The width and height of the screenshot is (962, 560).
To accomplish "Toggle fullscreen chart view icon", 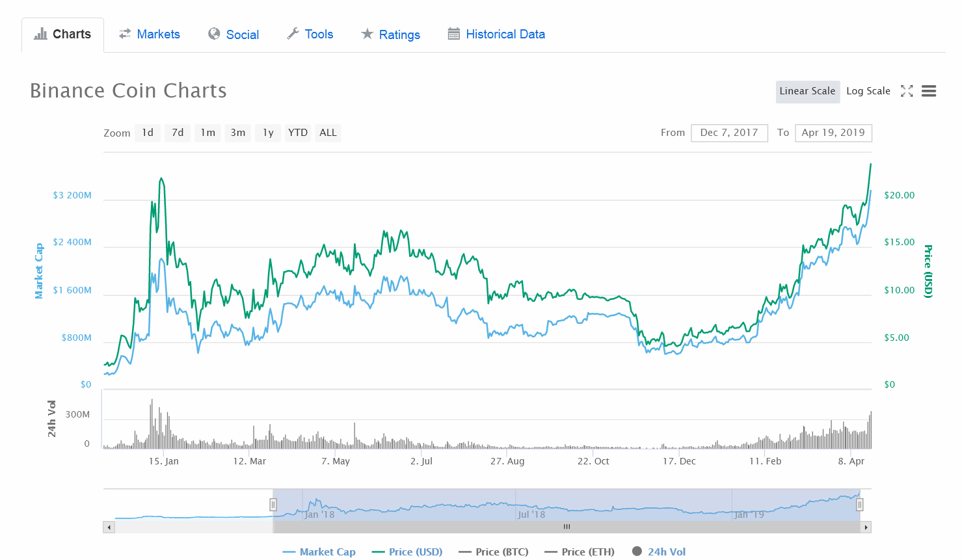I will (x=907, y=91).
